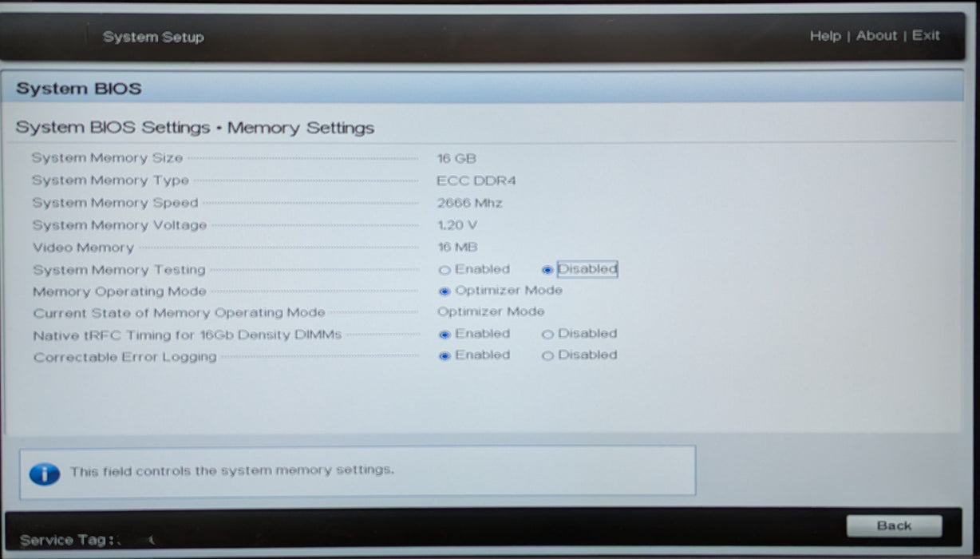
Task: Click the Correctable Error Logging label
Action: tap(124, 357)
